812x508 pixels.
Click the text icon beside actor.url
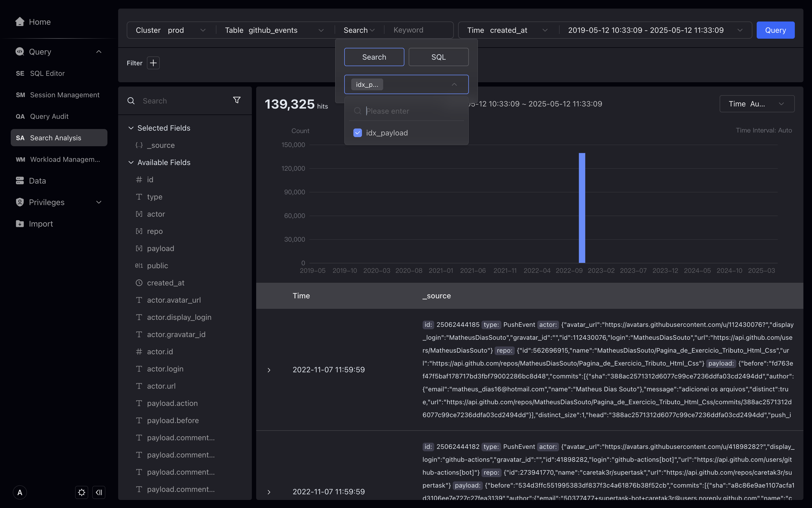click(139, 386)
